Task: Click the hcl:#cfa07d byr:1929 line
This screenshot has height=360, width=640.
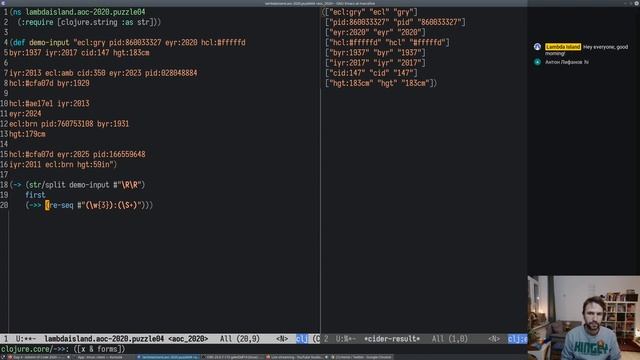Action: click(49, 83)
